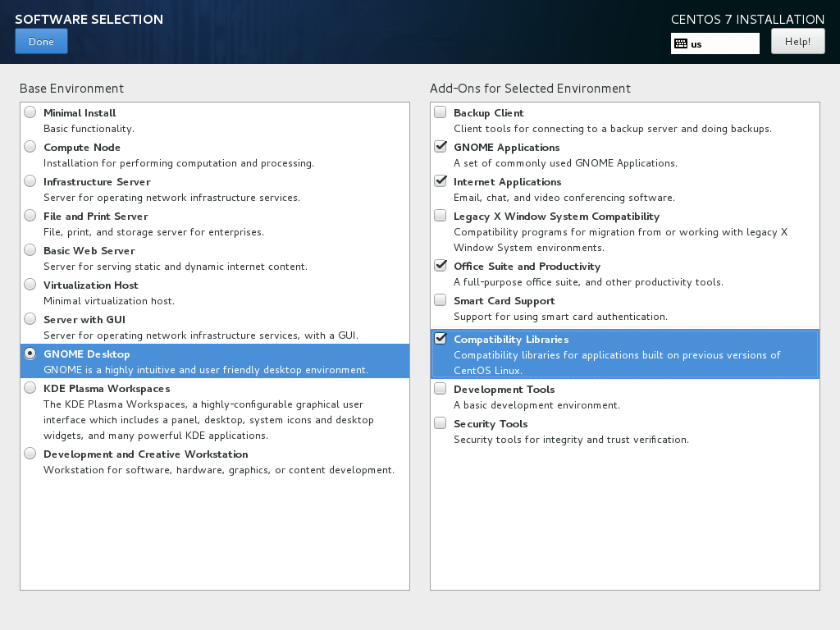Select the File and Print Server environment
The image size is (840, 630).
point(30,215)
